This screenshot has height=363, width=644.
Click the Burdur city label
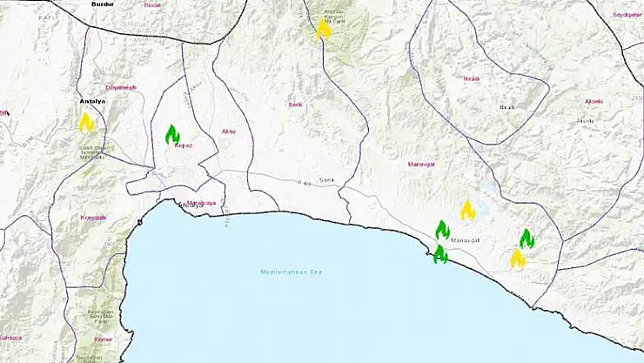102,4
